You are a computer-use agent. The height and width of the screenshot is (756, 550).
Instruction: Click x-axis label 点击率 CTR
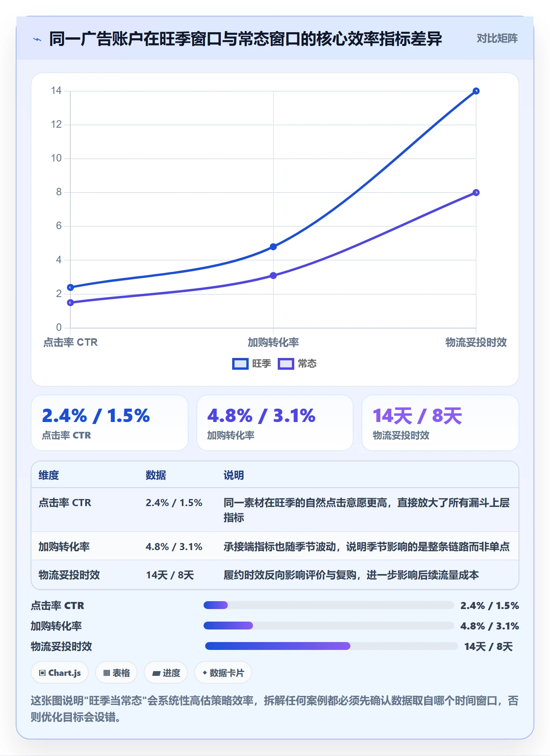pyautogui.click(x=71, y=342)
